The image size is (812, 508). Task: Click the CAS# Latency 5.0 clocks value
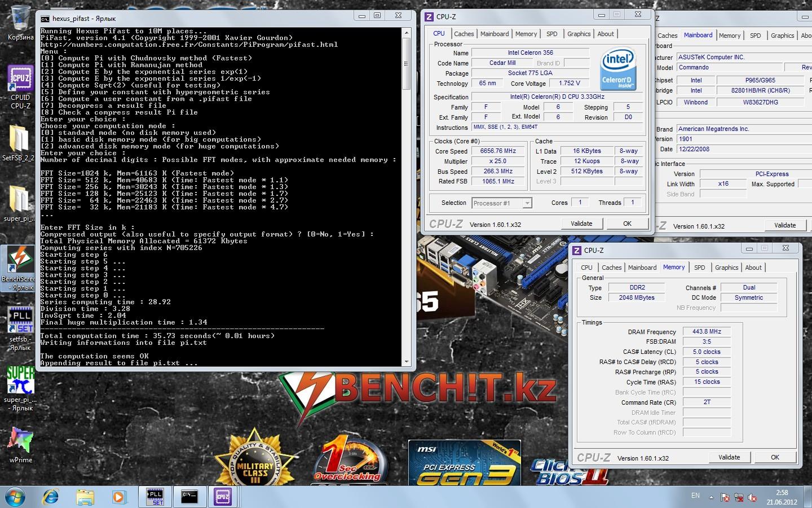pos(707,352)
